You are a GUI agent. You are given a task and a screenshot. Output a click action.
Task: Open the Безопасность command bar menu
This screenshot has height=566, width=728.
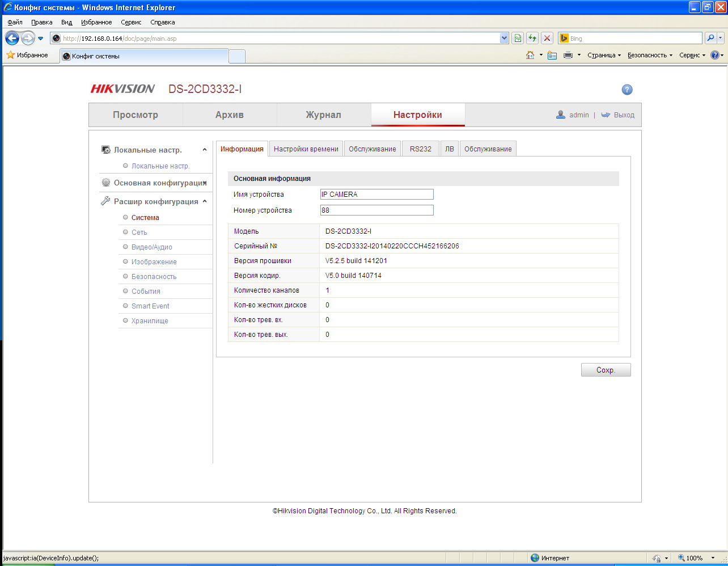pyautogui.click(x=650, y=55)
